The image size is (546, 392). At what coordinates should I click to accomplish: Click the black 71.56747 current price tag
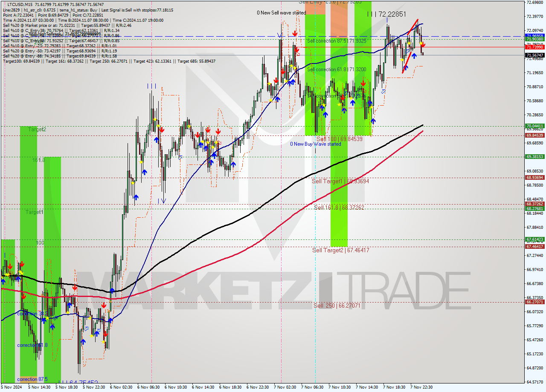[535, 55]
